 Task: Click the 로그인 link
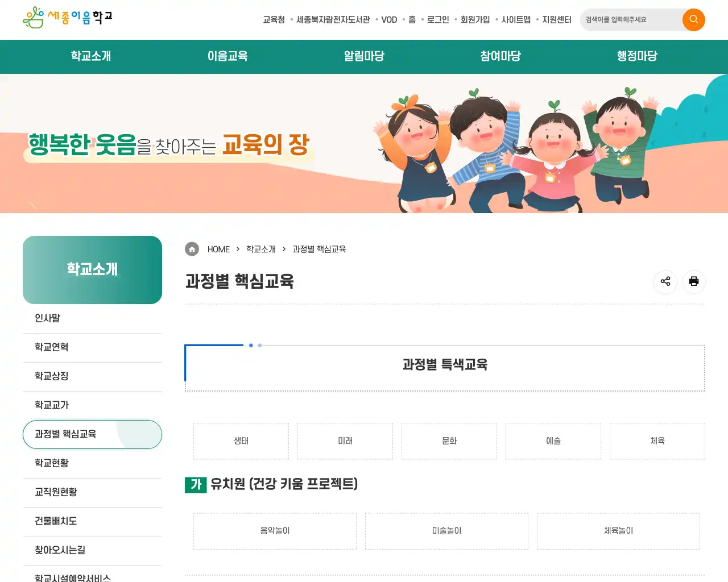(x=438, y=20)
